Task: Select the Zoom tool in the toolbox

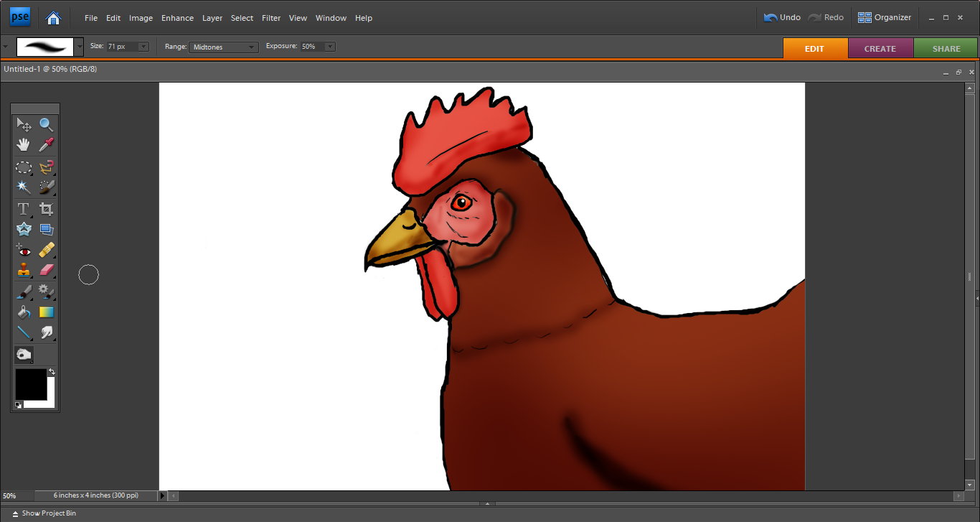Action: pos(47,125)
